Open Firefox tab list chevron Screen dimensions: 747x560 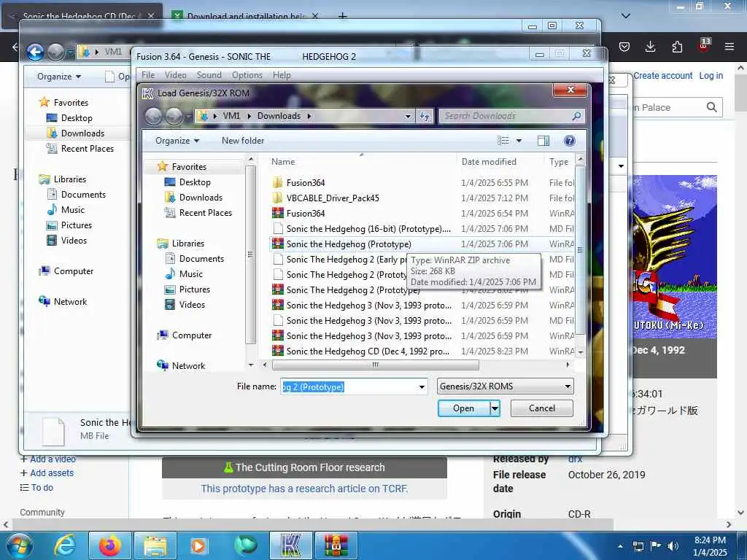point(626,16)
